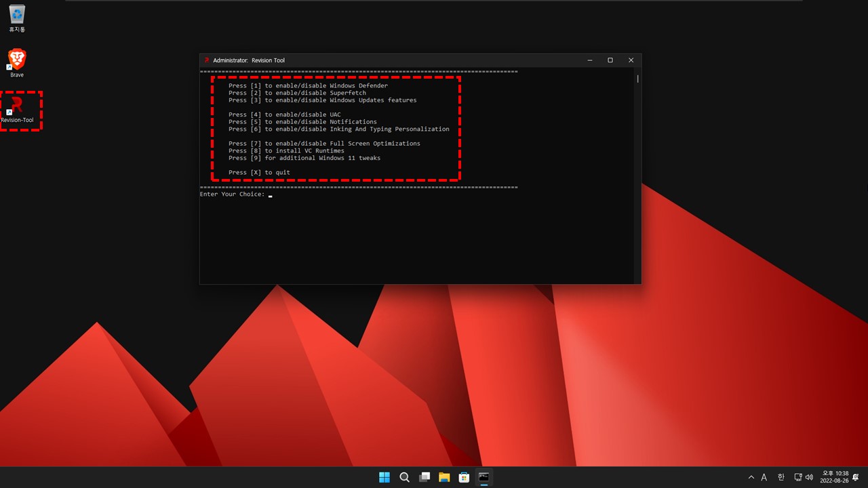Open the Windows Start menu

click(x=384, y=477)
